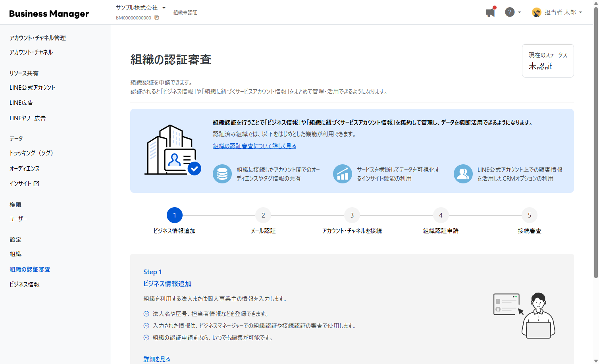The image size is (599, 364).
Task: Click the 詳細を見る link
Action: click(x=157, y=359)
